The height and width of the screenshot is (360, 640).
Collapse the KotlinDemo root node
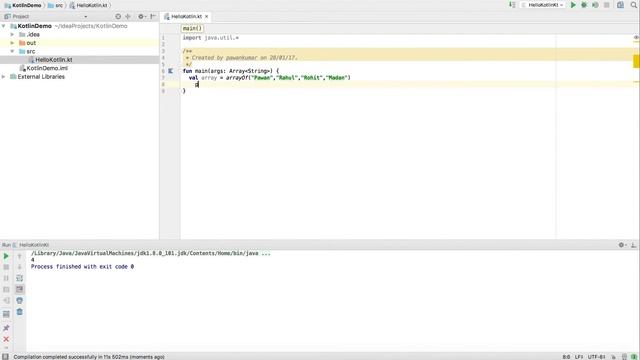(x=4, y=26)
